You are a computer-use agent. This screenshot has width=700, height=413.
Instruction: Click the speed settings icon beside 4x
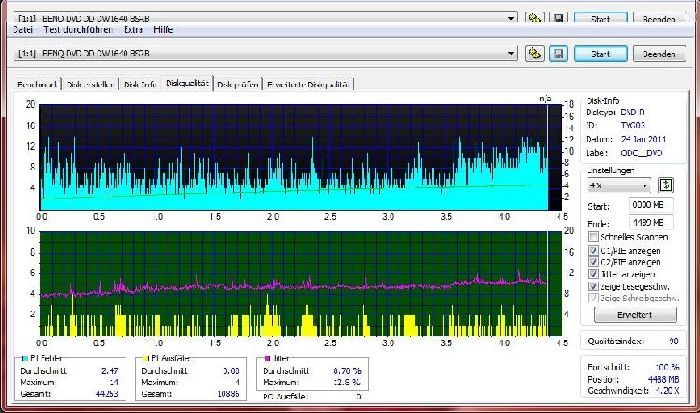coord(666,185)
